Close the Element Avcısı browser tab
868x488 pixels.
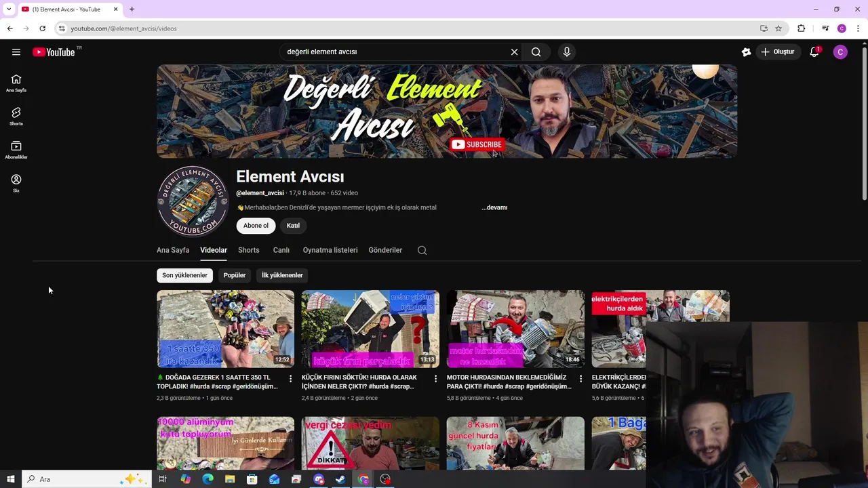(x=115, y=9)
